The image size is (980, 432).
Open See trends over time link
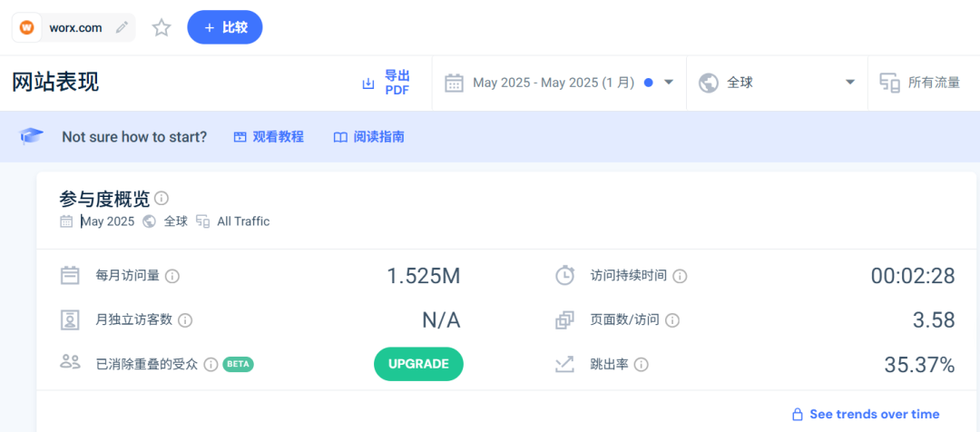coord(875,414)
